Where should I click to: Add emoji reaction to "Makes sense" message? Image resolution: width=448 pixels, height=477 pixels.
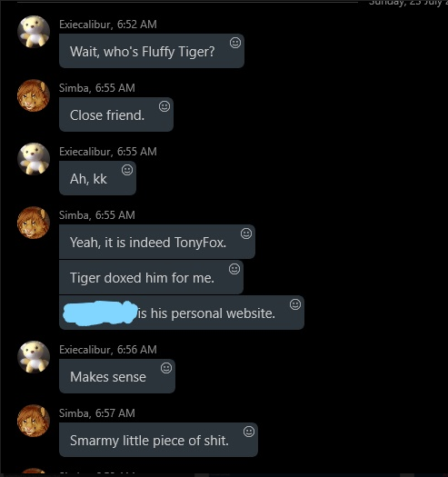(x=166, y=368)
